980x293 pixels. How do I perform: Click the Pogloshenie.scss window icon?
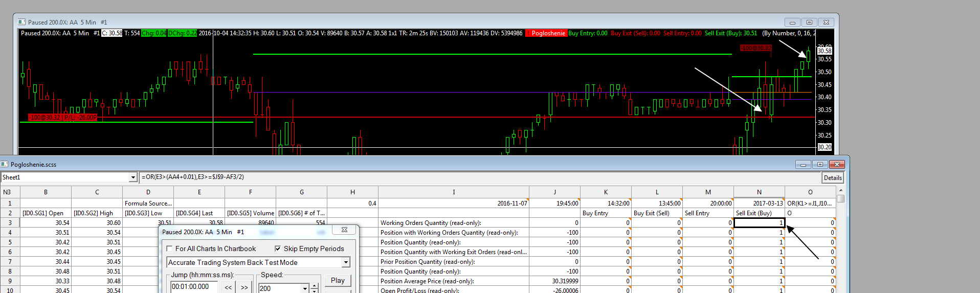[4, 164]
